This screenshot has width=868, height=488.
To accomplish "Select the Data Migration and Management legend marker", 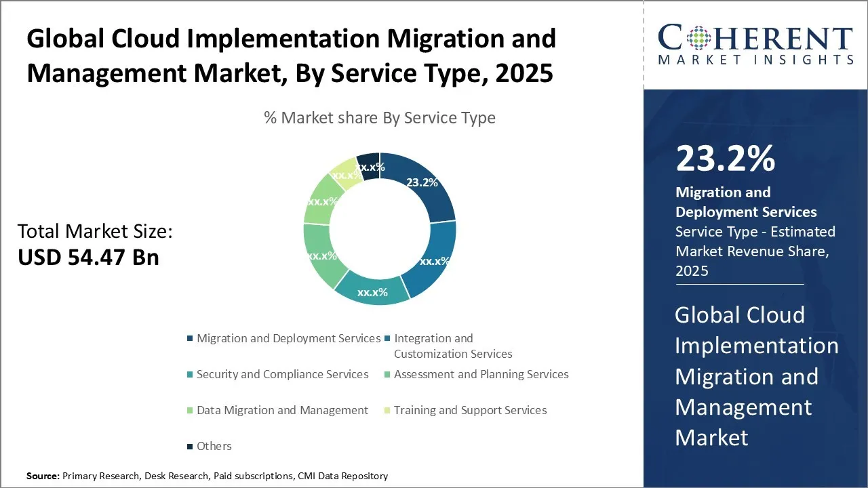I will [x=190, y=410].
